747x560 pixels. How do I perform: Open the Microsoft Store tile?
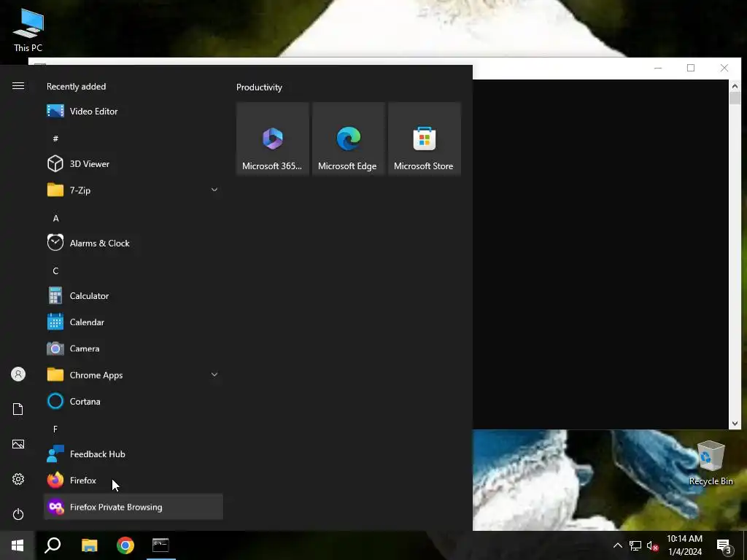tap(425, 139)
